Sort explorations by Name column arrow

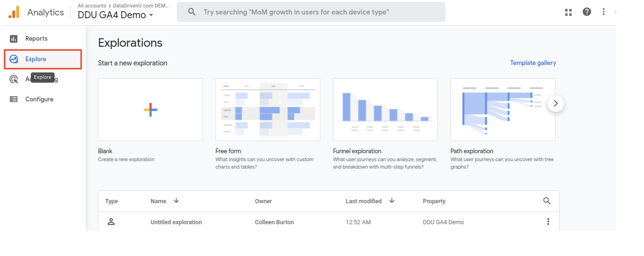176,201
